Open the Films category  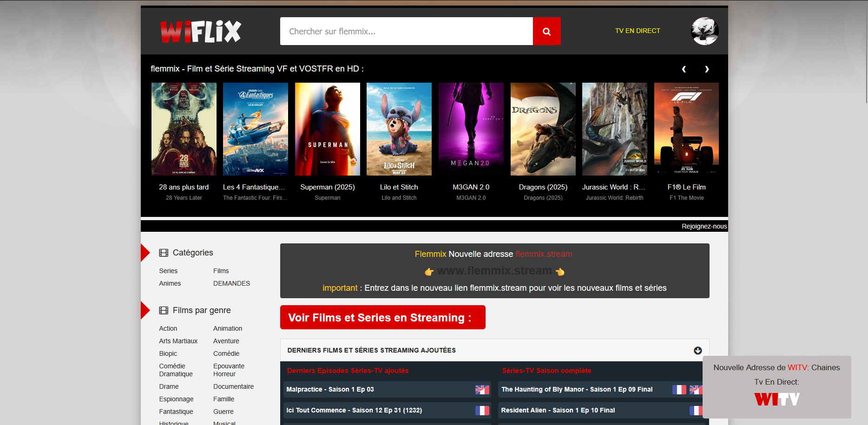(221, 271)
